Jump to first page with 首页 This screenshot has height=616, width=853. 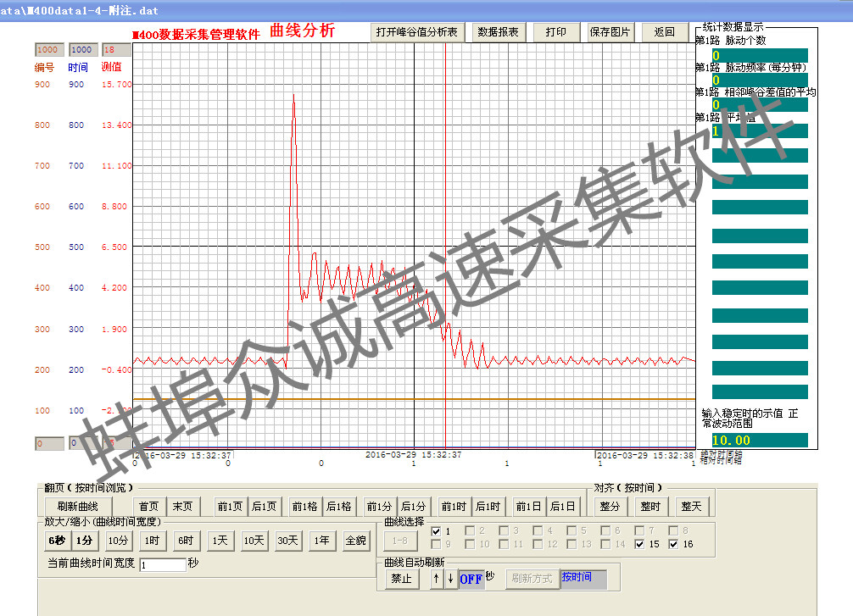click(x=148, y=507)
